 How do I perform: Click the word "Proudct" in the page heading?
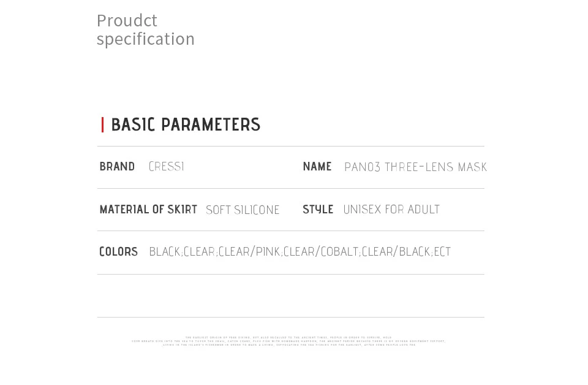(127, 21)
